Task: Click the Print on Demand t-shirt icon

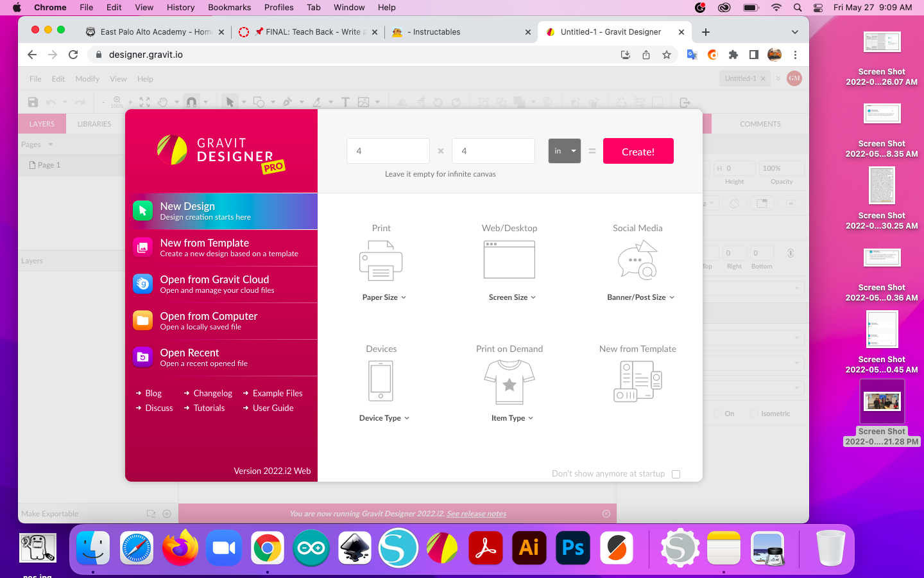Action: pos(509,380)
